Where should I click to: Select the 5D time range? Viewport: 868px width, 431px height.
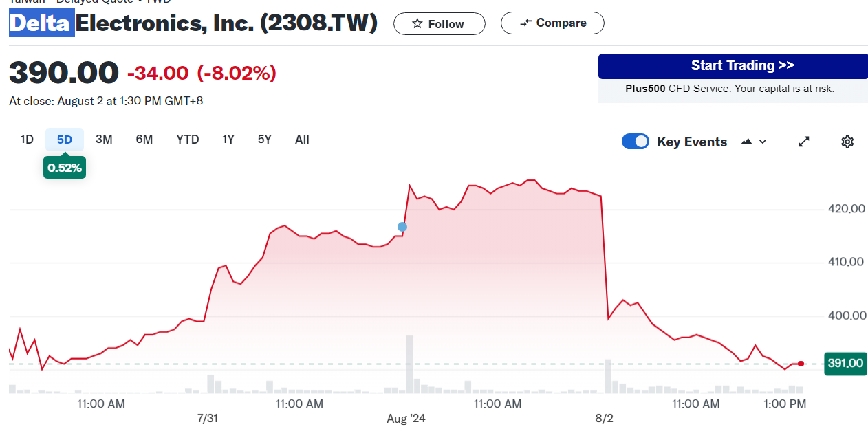(x=65, y=140)
